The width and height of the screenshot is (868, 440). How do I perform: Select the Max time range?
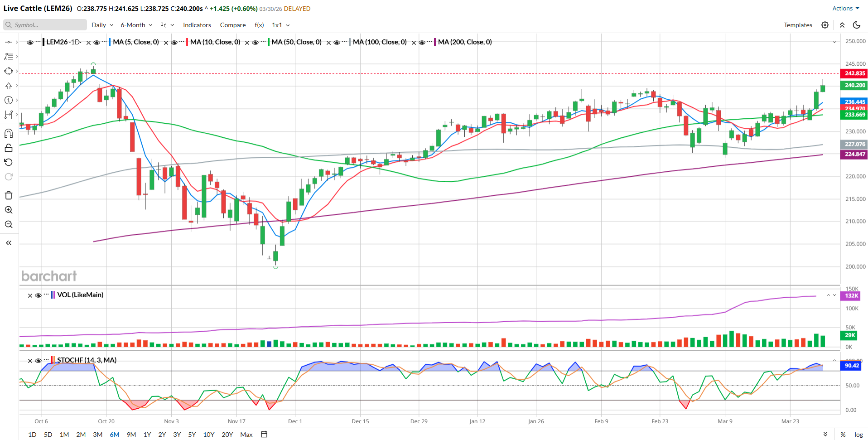[x=246, y=434]
